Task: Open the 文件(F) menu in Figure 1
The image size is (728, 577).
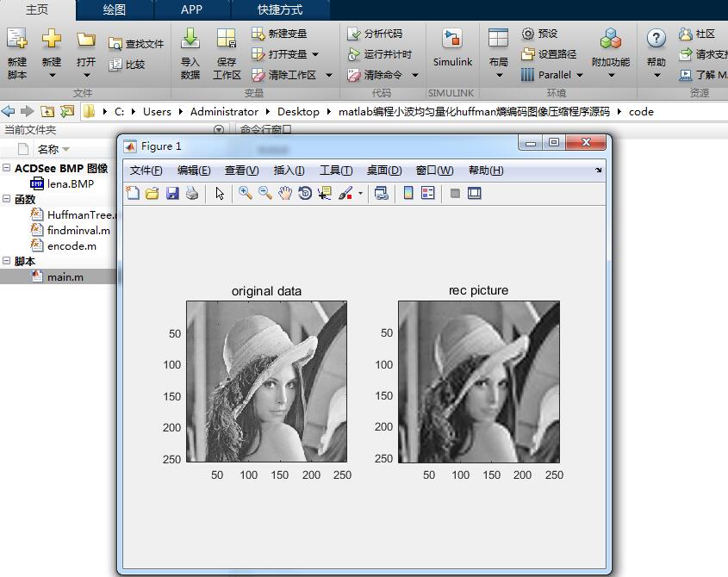Action: pos(146,171)
